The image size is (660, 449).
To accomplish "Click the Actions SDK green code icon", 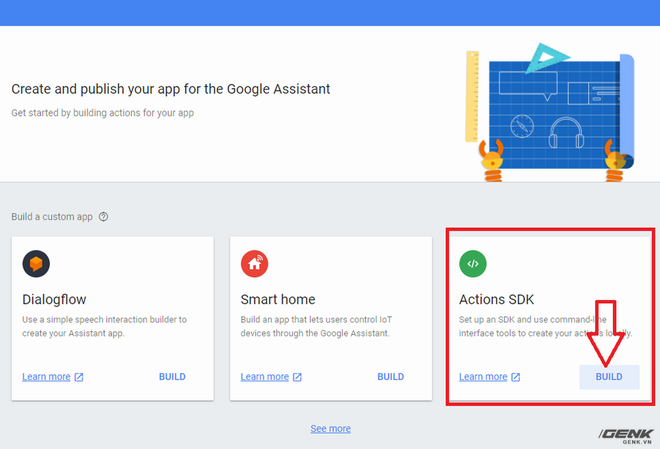I will tap(473, 264).
